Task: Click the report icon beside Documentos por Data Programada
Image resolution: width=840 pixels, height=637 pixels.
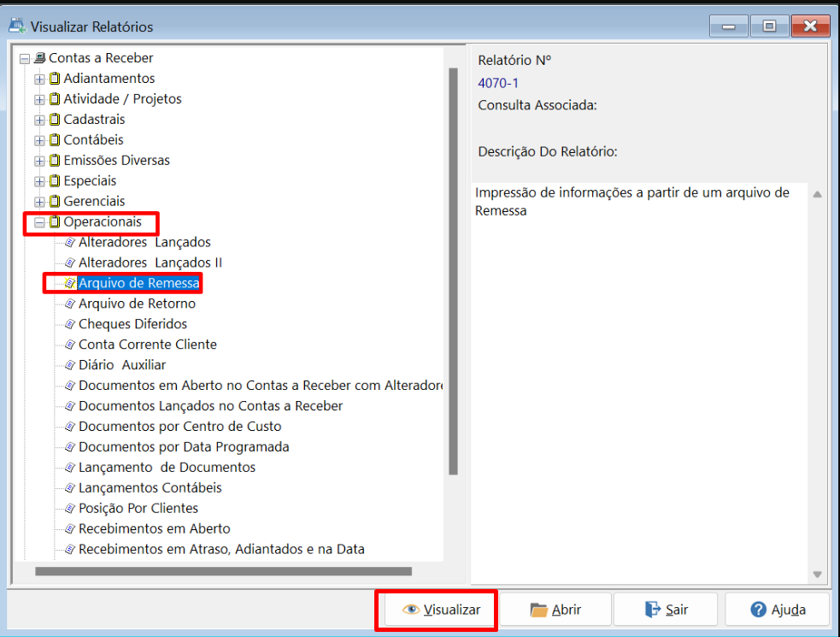Action: (x=69, y=446)
